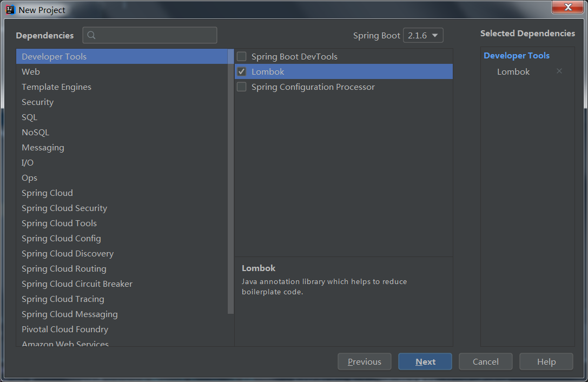Select the Spring Cloud Tools category

tap(122, 223)
